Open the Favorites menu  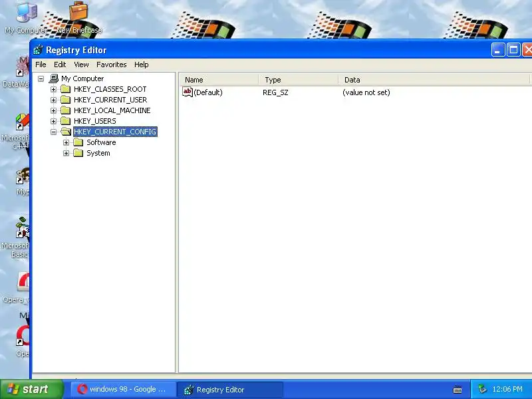(111, 65)
